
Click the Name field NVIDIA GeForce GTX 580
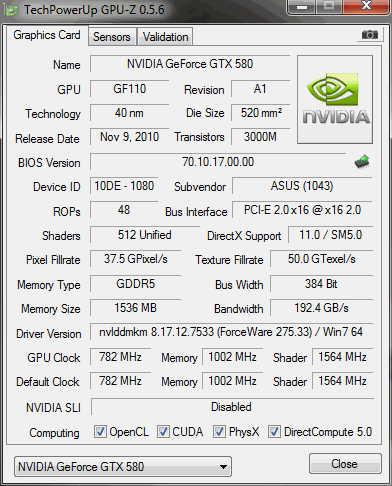[x=190, y=64]
